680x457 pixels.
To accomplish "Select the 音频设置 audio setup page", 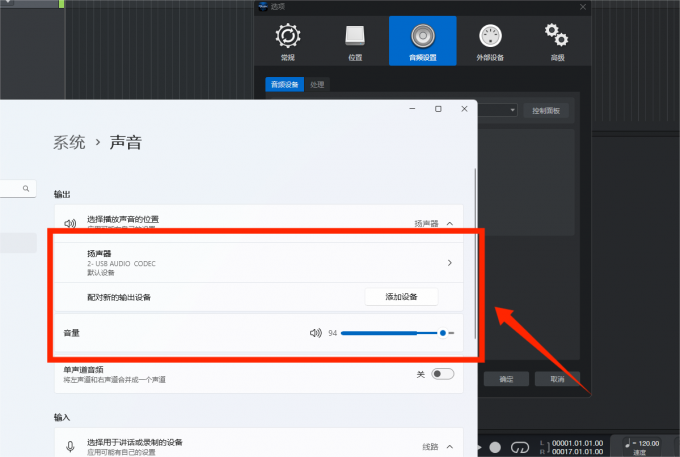I will [x=423, y=41].
